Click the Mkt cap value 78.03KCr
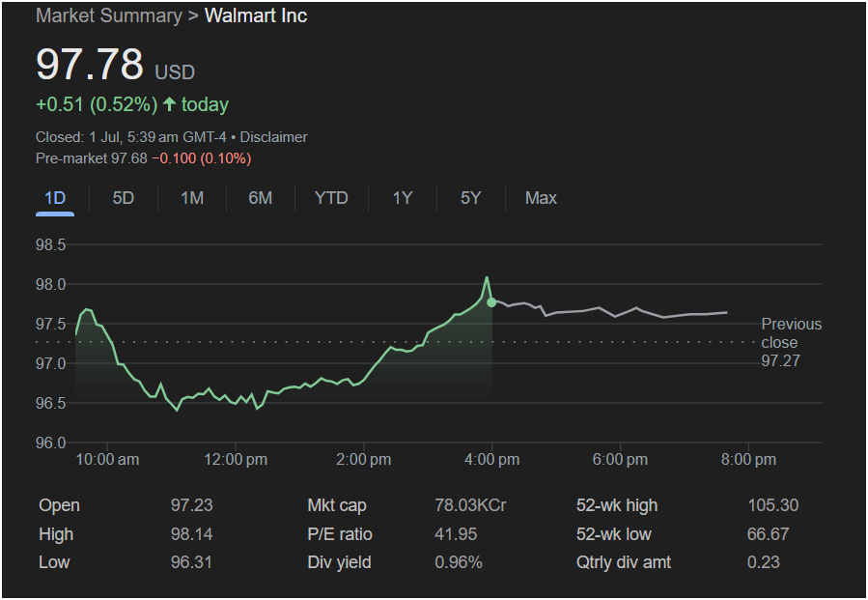 tap(470, 505)
